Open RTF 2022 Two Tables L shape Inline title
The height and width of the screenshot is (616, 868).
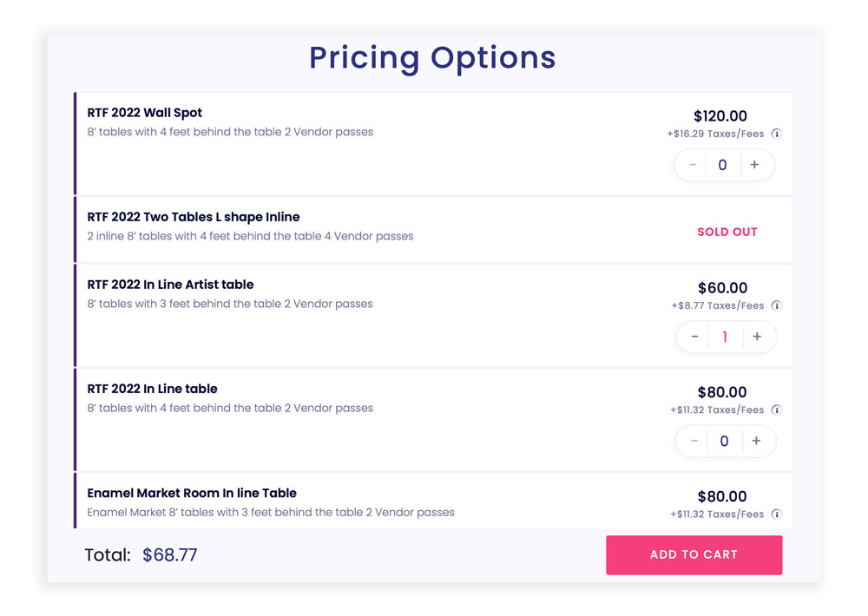[x=194, y=217]
